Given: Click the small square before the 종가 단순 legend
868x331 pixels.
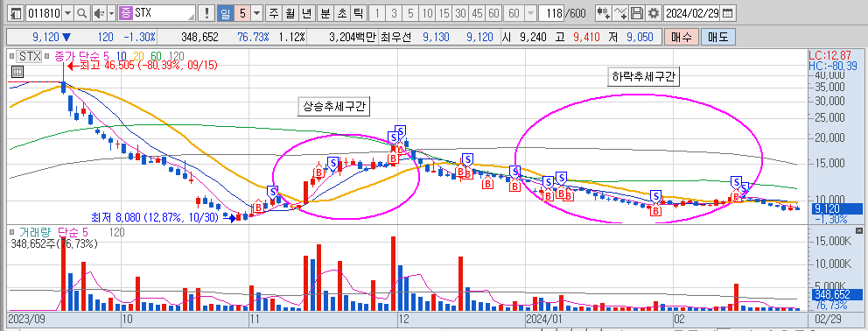Looking at the screenshot, I should pos(47,55).
